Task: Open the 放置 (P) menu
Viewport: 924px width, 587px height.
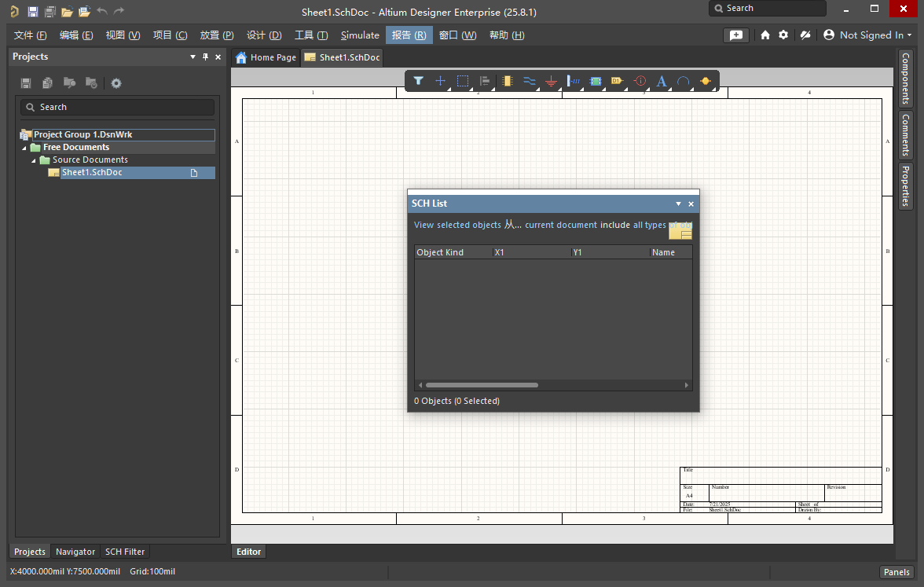Action: click(217, 35)
